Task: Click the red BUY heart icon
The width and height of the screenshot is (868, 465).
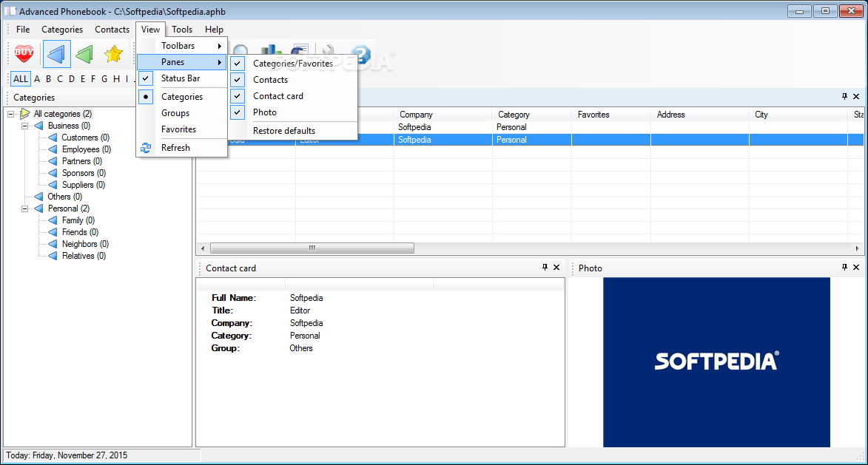Action: point(24,54)
